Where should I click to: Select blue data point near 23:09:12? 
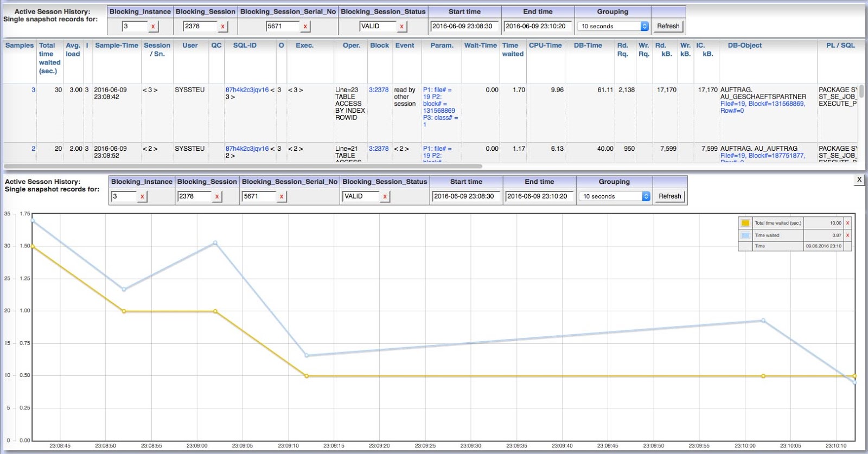pyautogui.click(x=307, y=356)
